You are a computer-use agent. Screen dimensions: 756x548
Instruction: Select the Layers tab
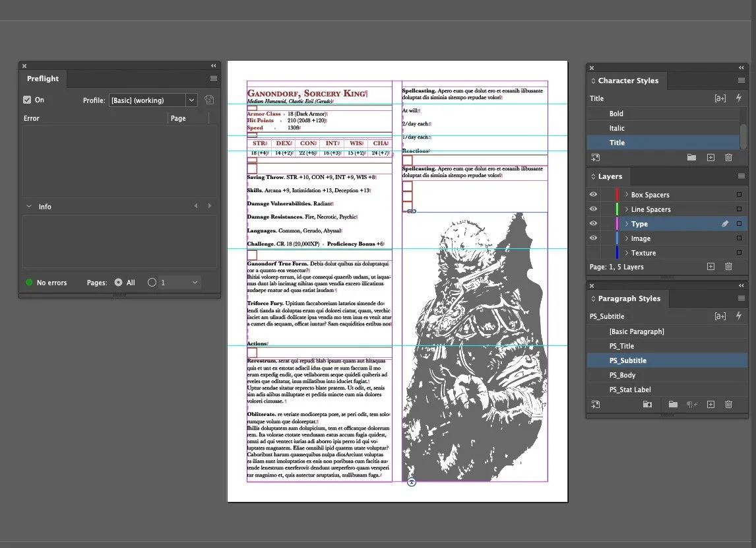610,176
